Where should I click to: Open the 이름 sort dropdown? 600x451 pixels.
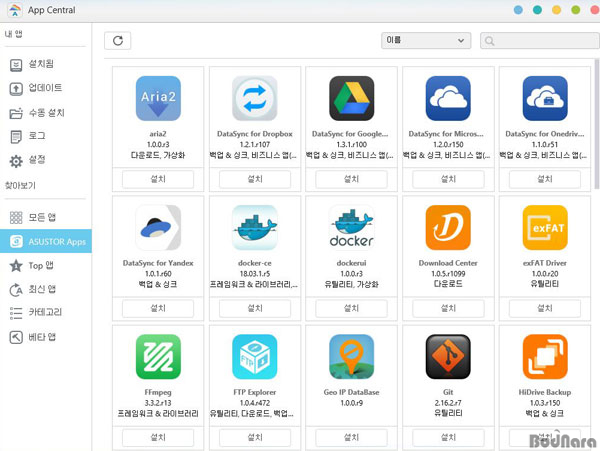[425, 41]
